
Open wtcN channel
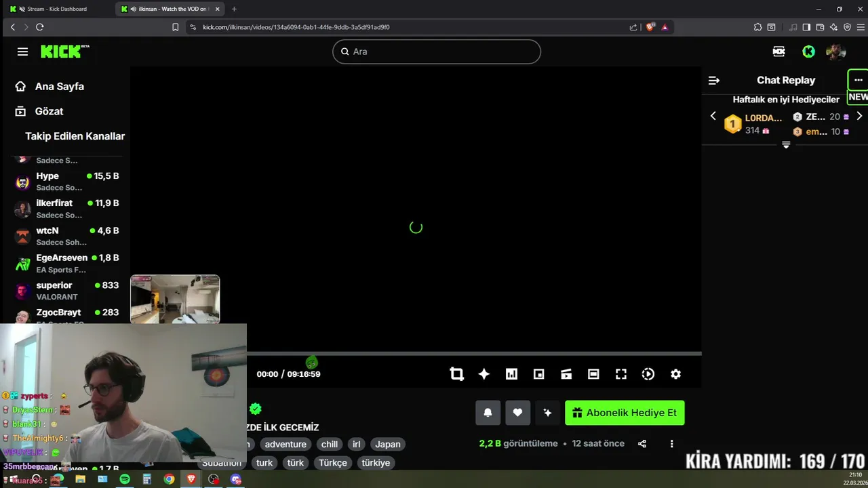[66, 236]
